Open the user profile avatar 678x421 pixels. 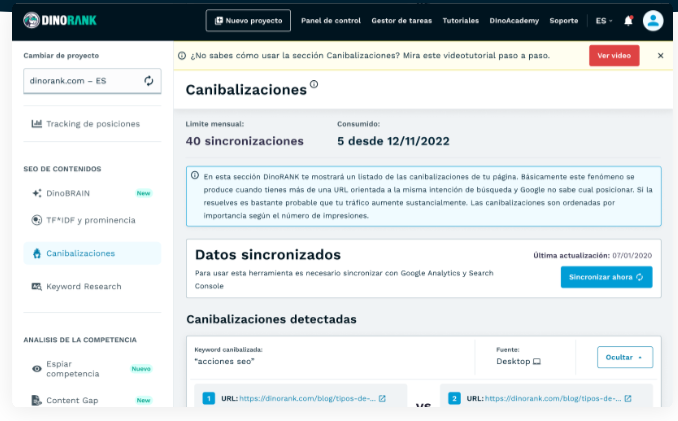pos(653,20)
